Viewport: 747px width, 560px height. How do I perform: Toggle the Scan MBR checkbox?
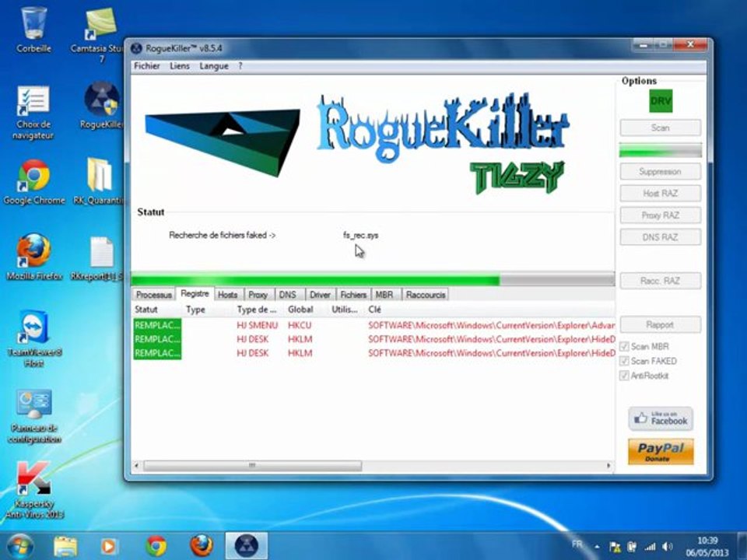coord(623,346)
